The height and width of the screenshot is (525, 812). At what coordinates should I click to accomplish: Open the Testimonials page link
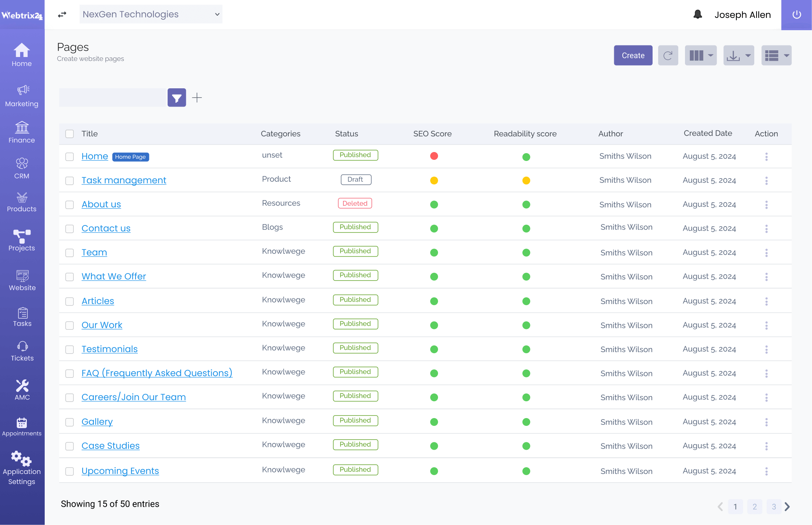click(x=110, y=349)
